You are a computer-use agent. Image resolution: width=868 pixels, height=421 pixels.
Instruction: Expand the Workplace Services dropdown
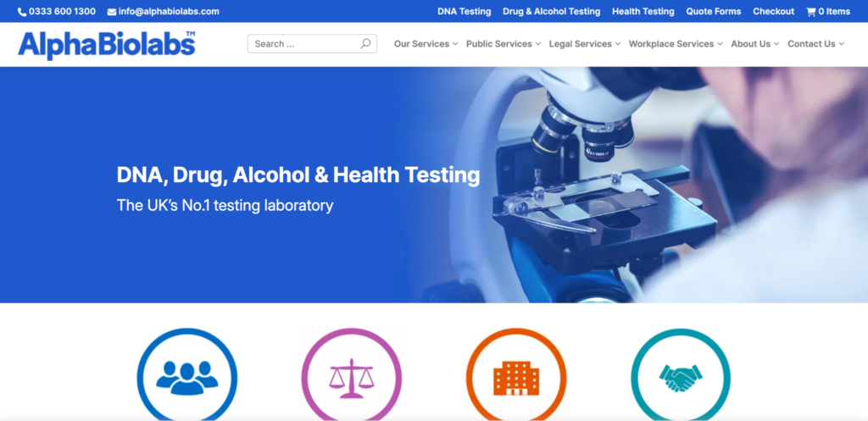pos(676,44)
